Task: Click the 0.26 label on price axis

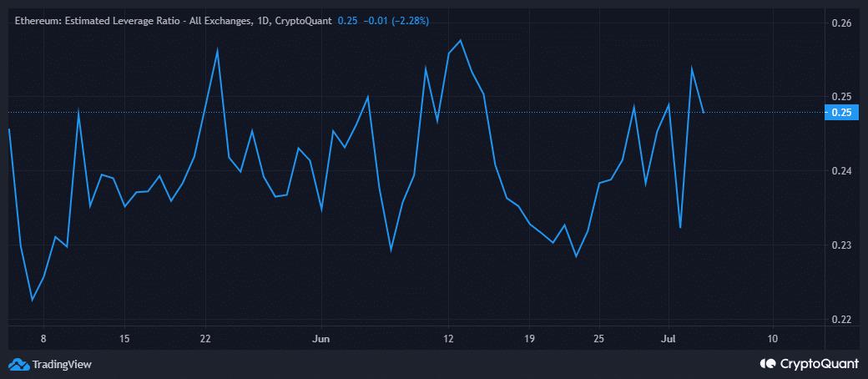Action: pyautogui.click(x=841, y=23)
